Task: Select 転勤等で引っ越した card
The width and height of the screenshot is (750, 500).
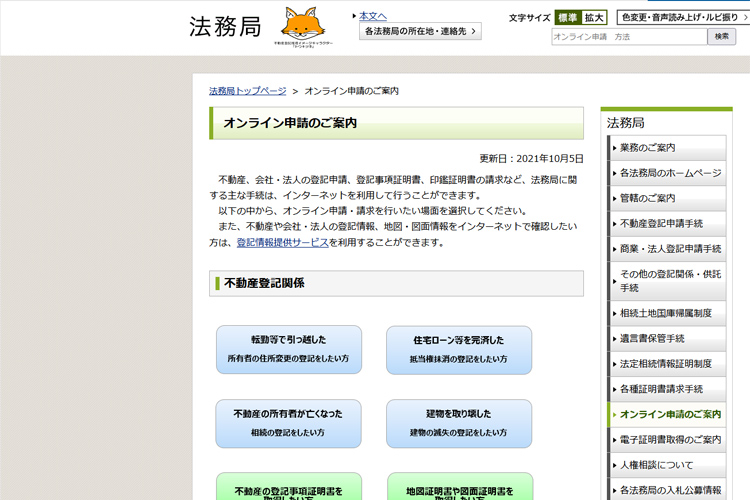Action: (x=288, y=350)
